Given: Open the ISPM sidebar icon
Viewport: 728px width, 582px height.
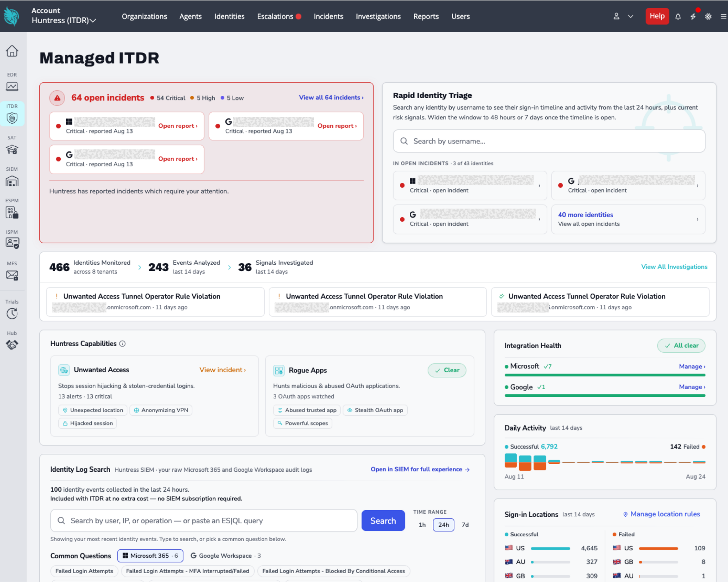Looking at the screenshot, I should click(x=12, y=243).
